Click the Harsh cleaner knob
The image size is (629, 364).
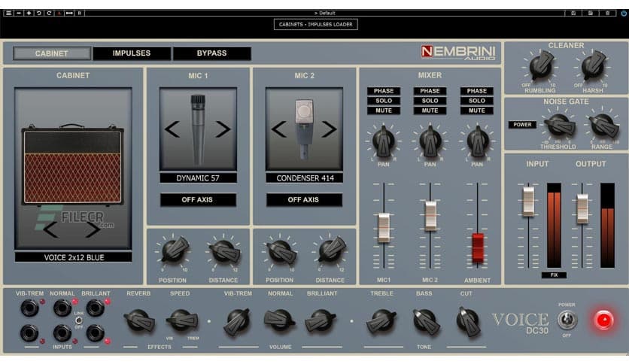click(593, 66)
